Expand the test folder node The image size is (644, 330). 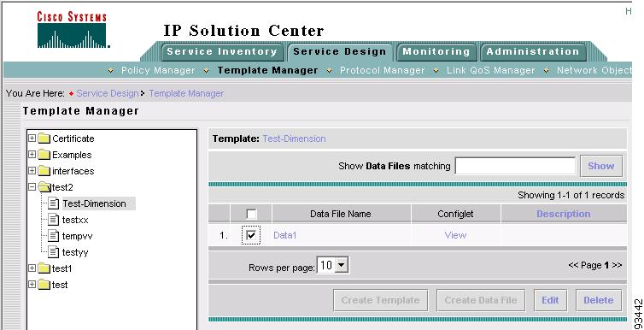click(32, 285)
